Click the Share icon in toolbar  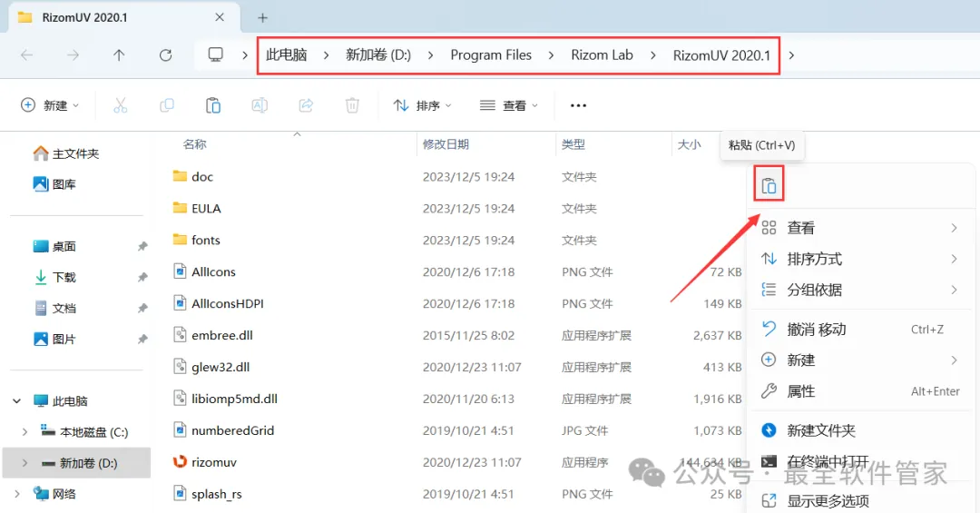pos(306,105)
